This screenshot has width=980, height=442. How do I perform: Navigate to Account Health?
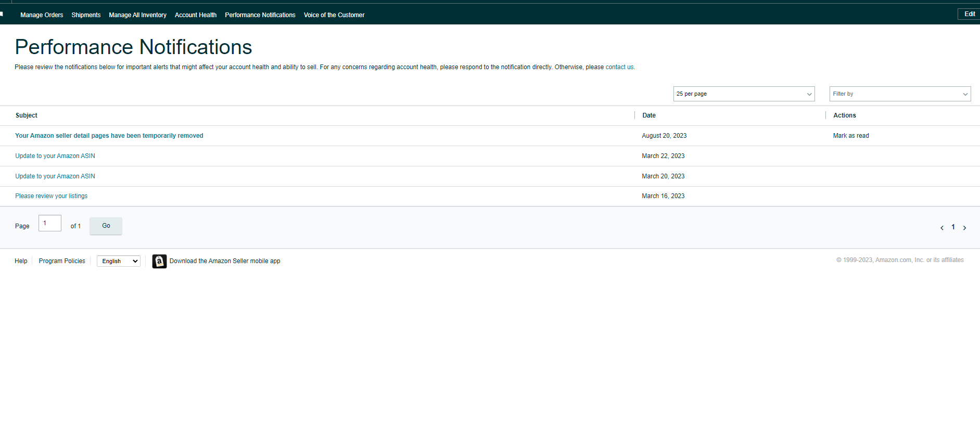click(x=196, y=15)
